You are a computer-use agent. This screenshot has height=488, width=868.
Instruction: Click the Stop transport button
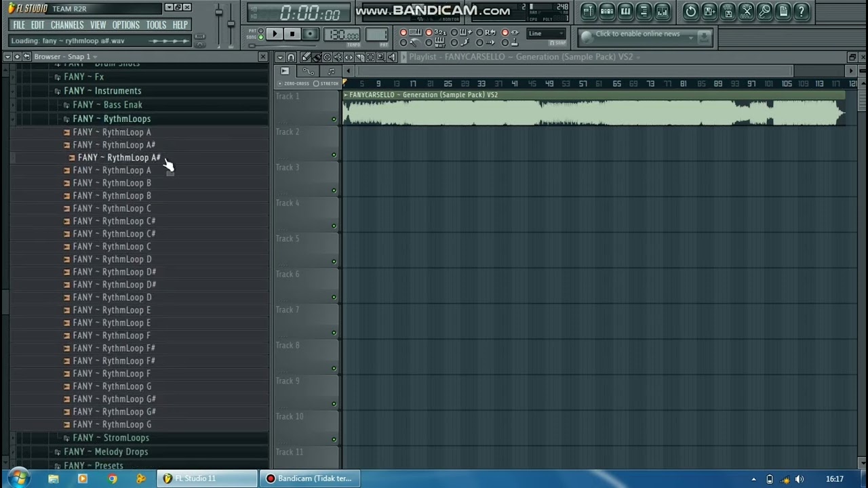(x=292, y=34)
